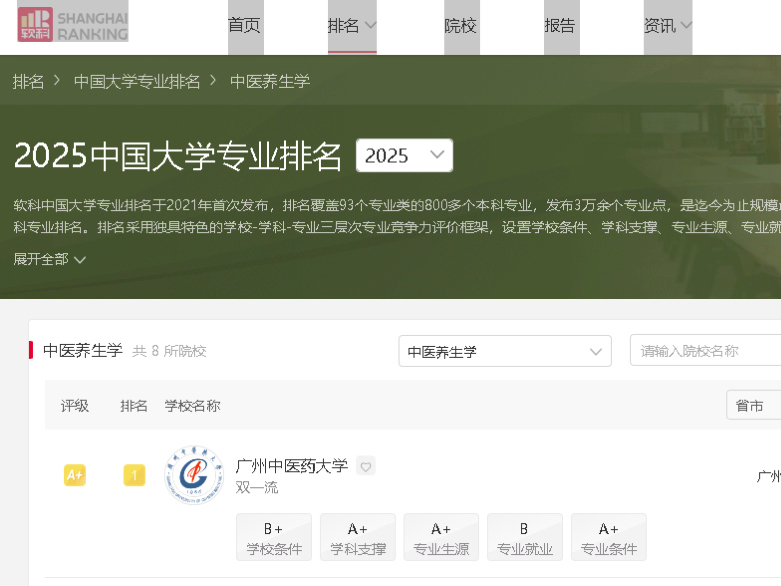Click the A+ rating badge

pyautogui.click(x=75, y=475)
